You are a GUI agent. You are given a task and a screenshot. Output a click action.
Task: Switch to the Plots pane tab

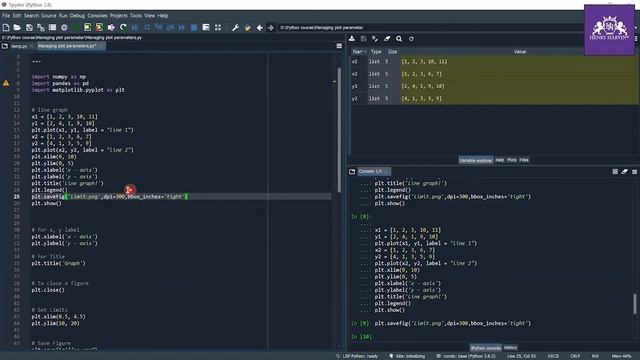pos(511,160)
